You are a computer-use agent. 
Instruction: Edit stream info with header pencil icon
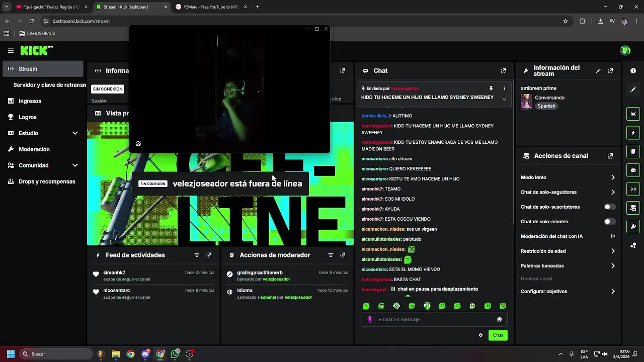coord(598,71)
